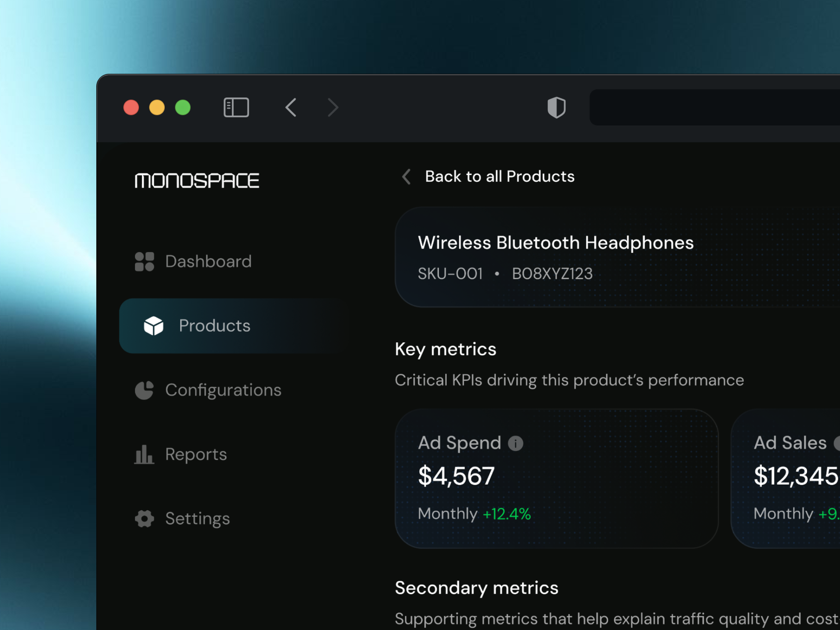Screen dimensions: 840x630
Task: Close the window with red button
Action: (131, 107)
